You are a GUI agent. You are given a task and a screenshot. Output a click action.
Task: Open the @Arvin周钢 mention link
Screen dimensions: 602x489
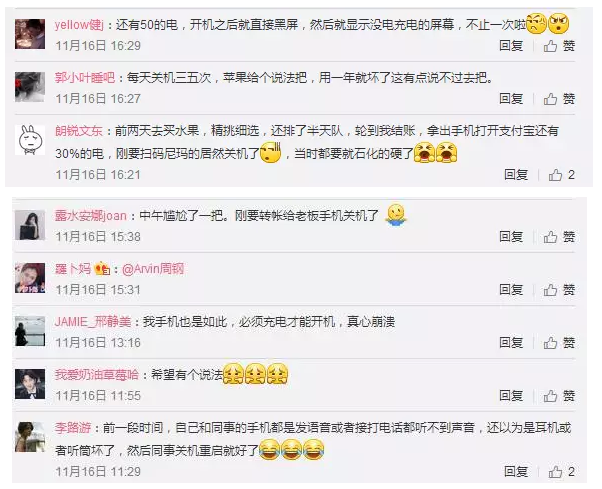pos(153,269)
